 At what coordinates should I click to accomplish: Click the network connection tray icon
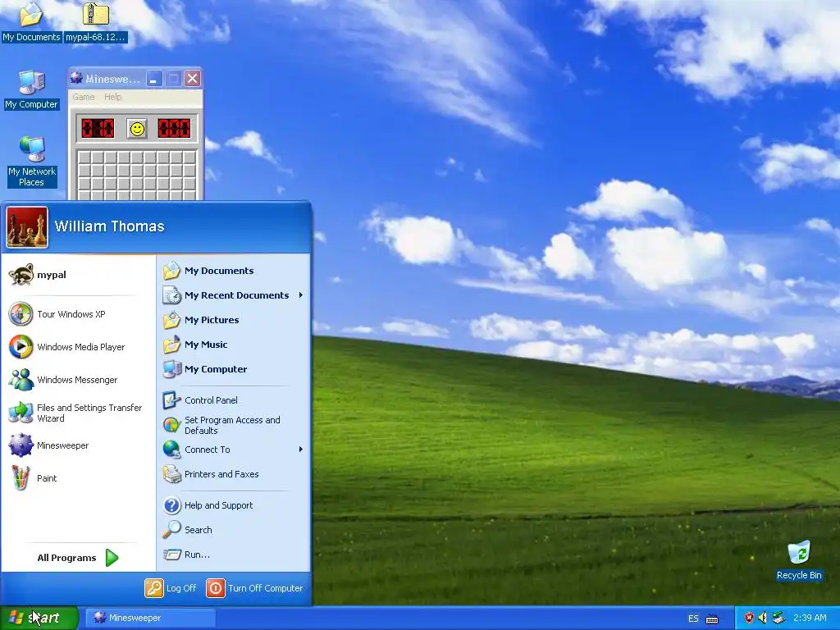tap(778, 618)
